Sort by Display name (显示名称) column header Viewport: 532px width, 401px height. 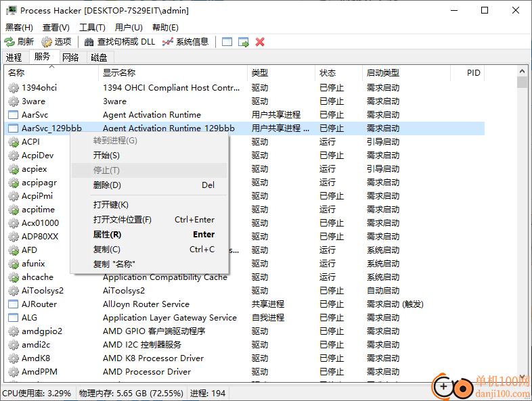173,73
